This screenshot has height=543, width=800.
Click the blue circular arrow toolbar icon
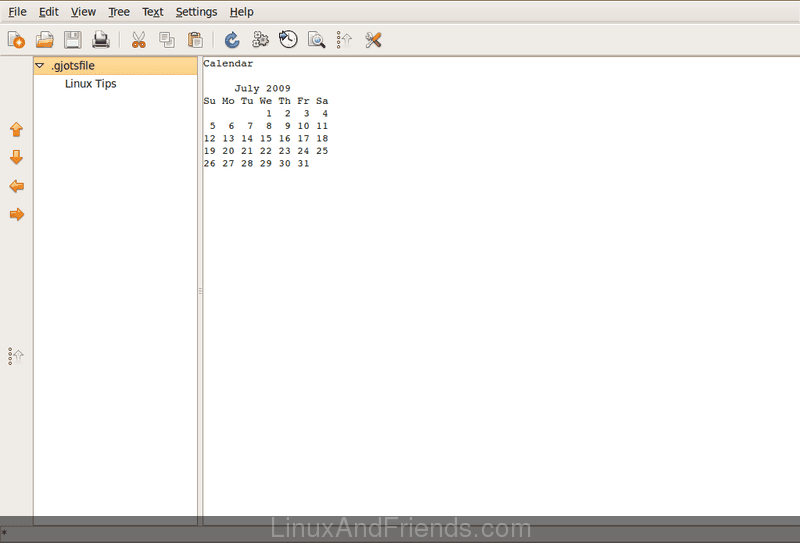(x=232, y=40)
